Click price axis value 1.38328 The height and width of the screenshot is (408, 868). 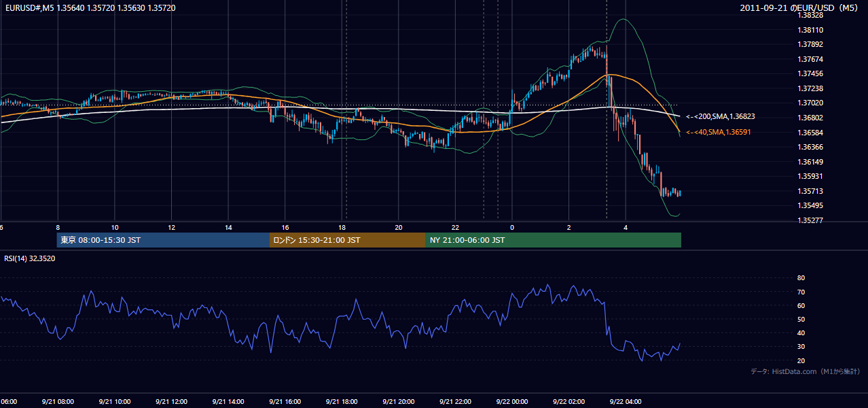(x=810, y=15)
